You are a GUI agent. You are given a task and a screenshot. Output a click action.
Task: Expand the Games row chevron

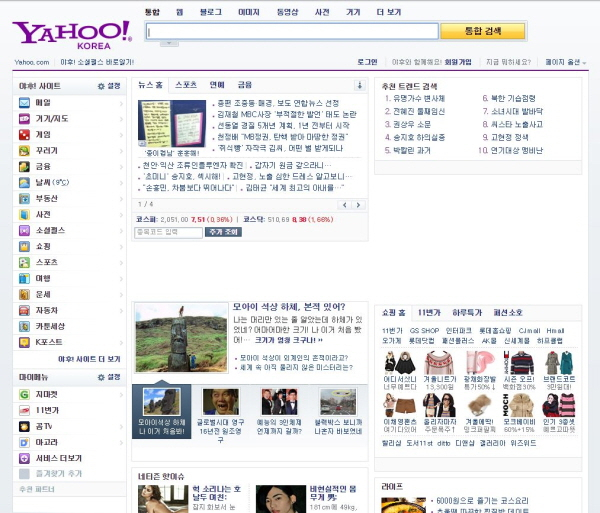(x=121, y=135)
